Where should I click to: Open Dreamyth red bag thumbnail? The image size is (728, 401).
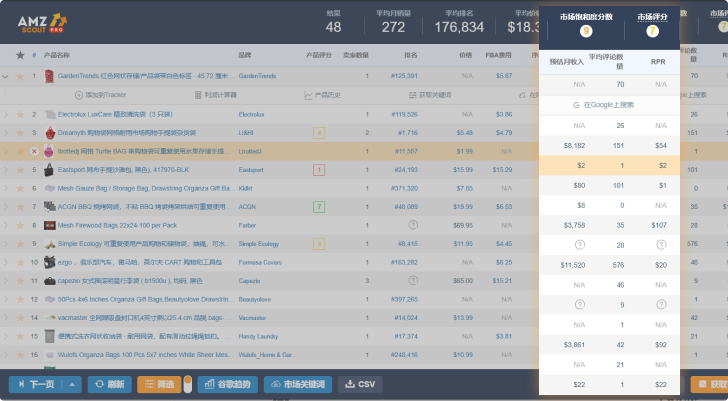click(50, 133)
